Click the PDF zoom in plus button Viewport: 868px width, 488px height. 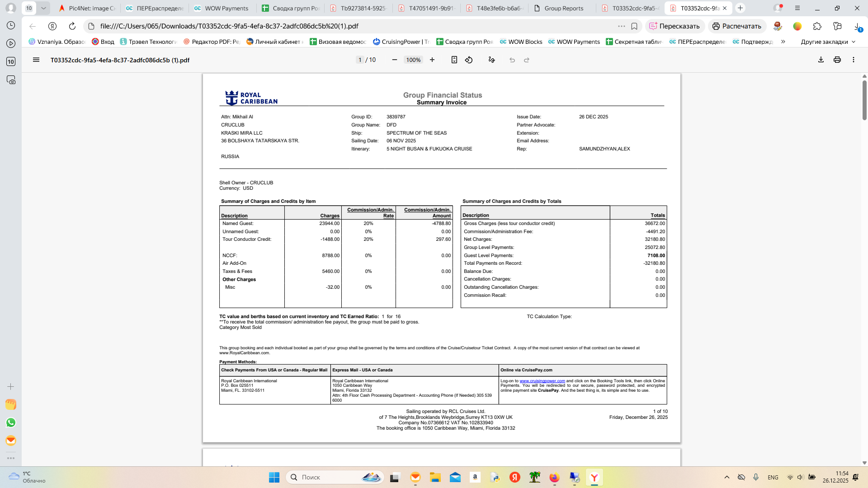click(x=432, y=60)
